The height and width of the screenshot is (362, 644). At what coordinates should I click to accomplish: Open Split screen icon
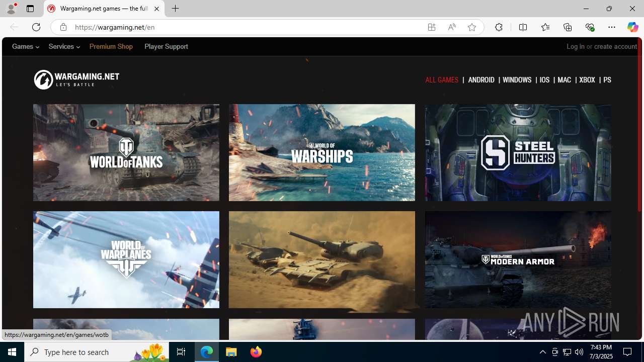pos(523,27)
